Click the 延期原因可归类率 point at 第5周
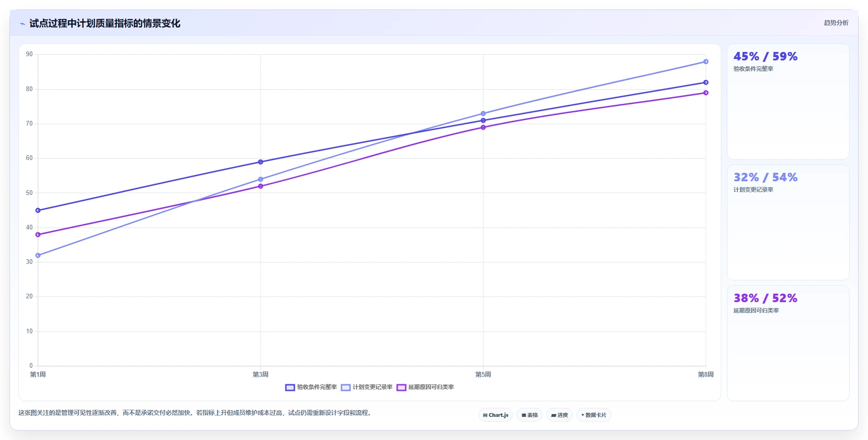868x440 pixels. (x=483, y=127)
